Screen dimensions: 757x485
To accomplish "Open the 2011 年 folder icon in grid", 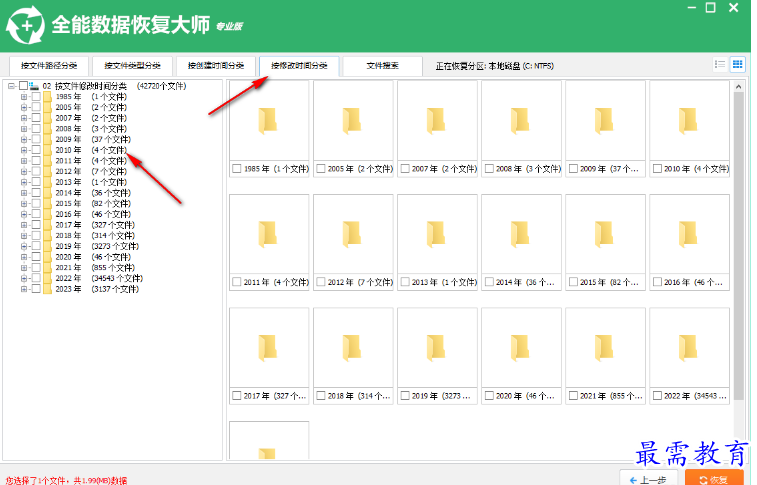I will [x=268, y=234].
